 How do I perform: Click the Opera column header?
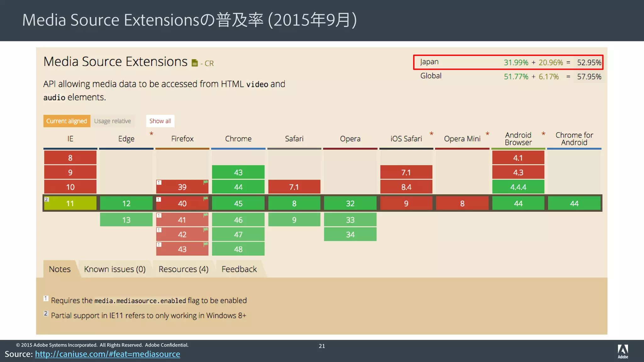(350, 139)
